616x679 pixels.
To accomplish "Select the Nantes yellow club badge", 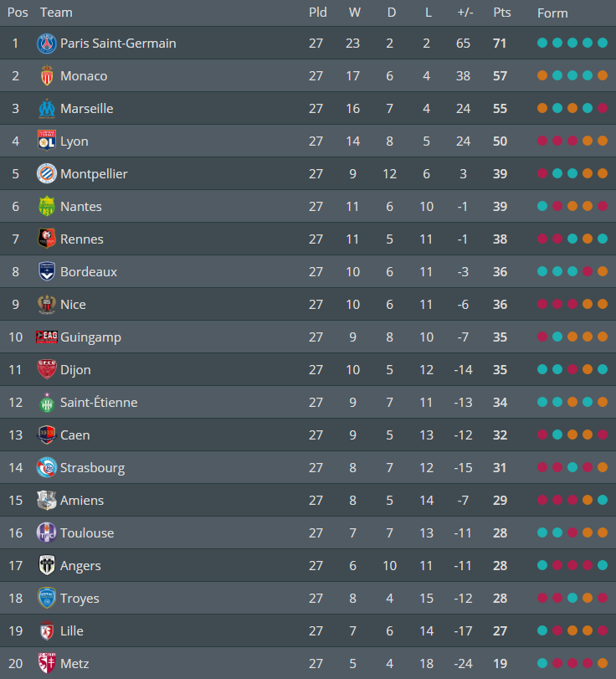I will (x=47, y=207).
